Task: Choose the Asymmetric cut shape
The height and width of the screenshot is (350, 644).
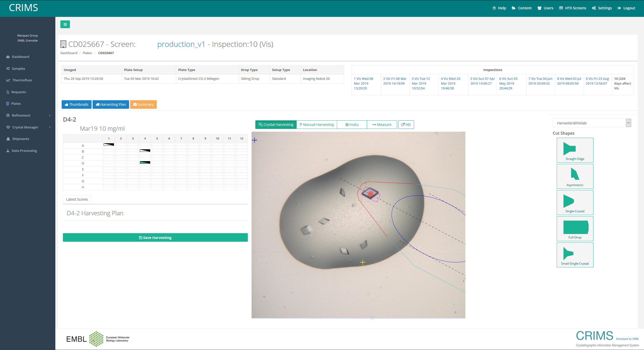Action: point(575,176)
